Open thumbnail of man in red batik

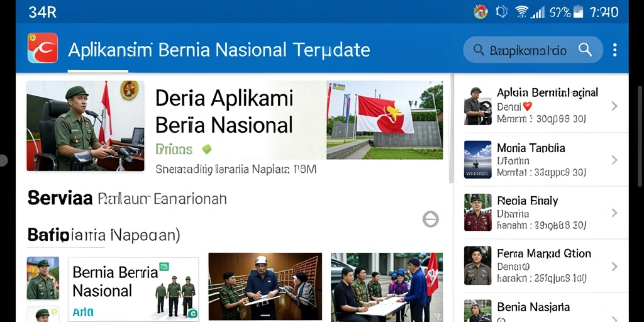tap(478, 213)
